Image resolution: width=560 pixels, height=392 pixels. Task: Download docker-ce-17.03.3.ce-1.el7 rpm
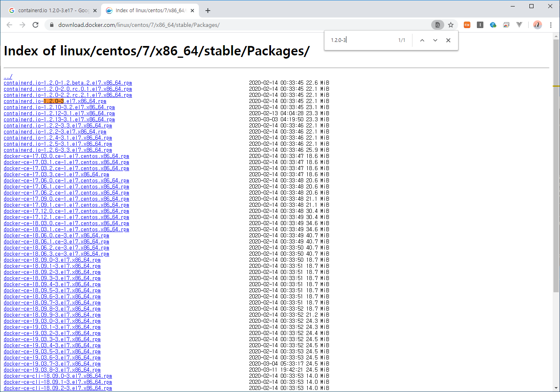click(x=56, y=174)
